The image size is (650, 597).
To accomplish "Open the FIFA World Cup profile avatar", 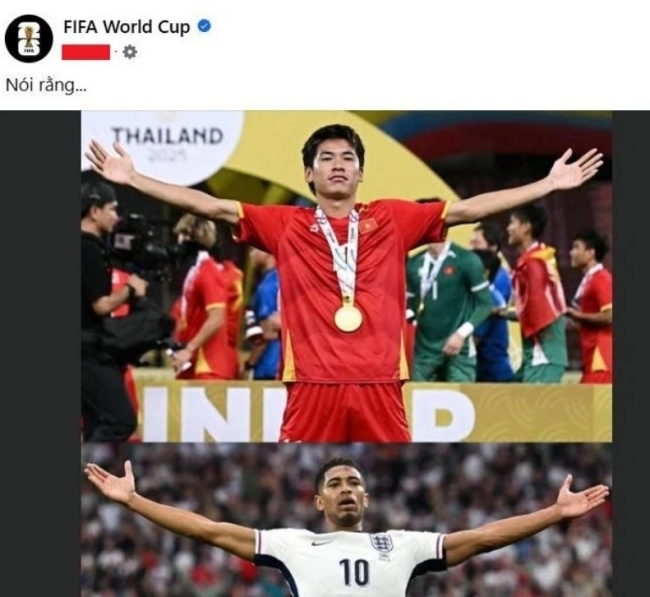I will coord(29,39).
